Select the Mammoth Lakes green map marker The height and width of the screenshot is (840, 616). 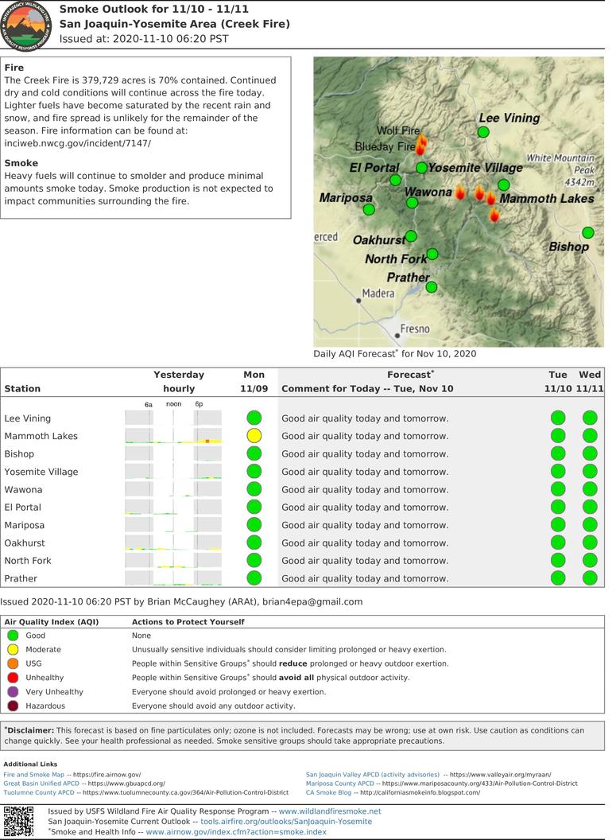[504, 185]
